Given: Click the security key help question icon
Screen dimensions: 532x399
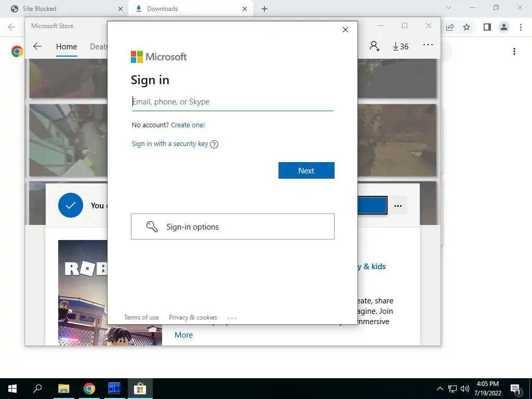Looking at the screenshot, I should click(x=214, y=144).
